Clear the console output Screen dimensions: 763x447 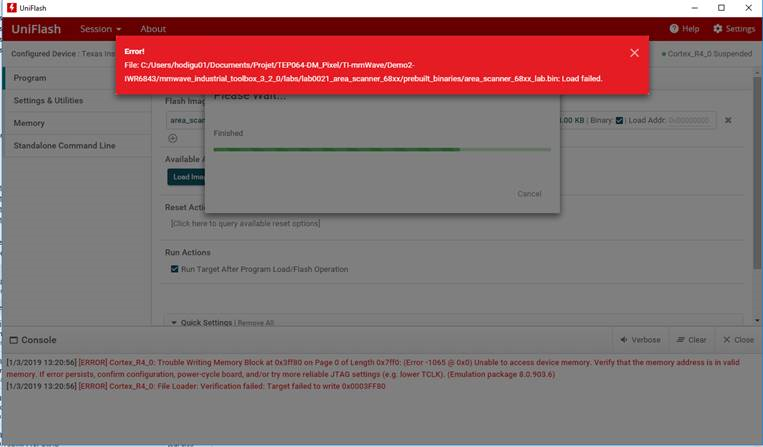[x=691, y=340]
